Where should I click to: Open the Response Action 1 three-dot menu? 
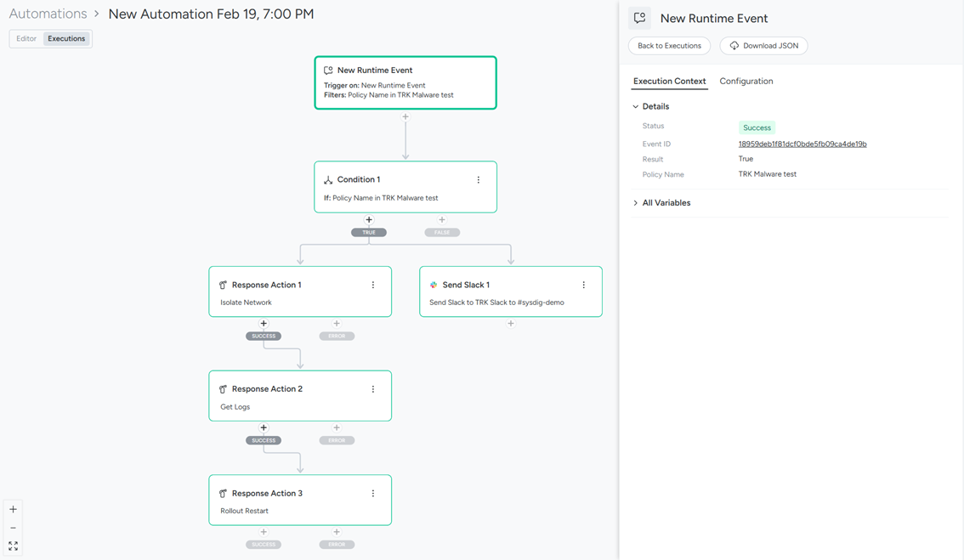[x=373, y=286]
